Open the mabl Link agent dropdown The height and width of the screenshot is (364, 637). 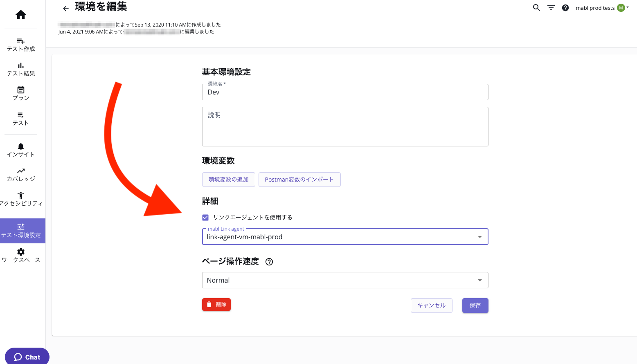(479, 236)
